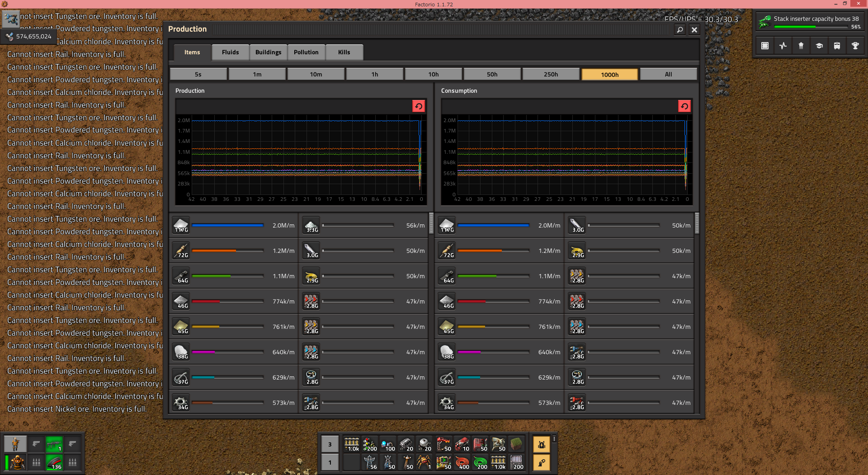
Task: Switch to the Items tab
Action: click(x=192, y=52)
